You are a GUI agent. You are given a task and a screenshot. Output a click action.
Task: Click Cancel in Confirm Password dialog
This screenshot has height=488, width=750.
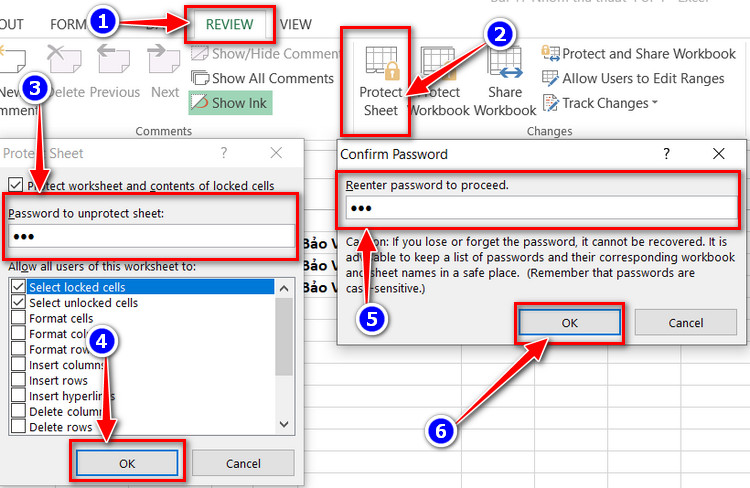pyautogui.click(x=685, y=322)
